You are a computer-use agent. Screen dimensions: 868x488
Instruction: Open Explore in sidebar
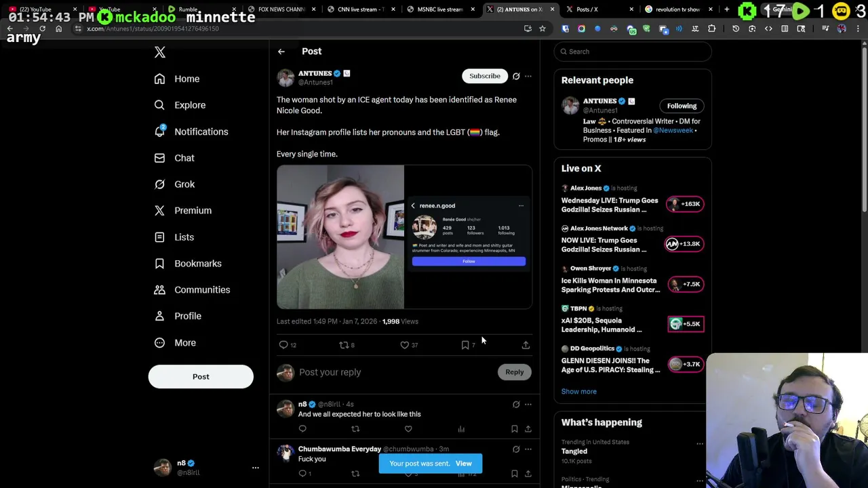click(180, 105)
